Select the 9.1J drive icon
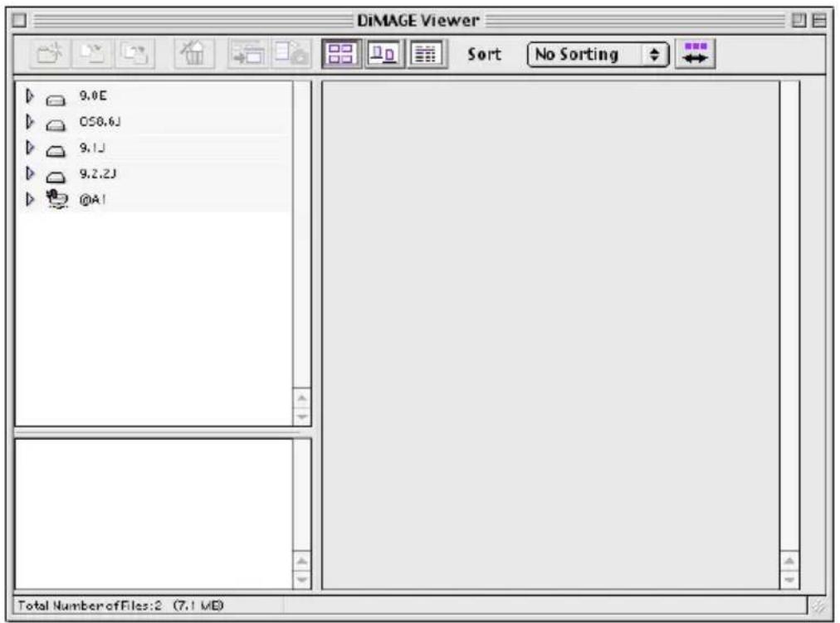 (x=56, y=151)
